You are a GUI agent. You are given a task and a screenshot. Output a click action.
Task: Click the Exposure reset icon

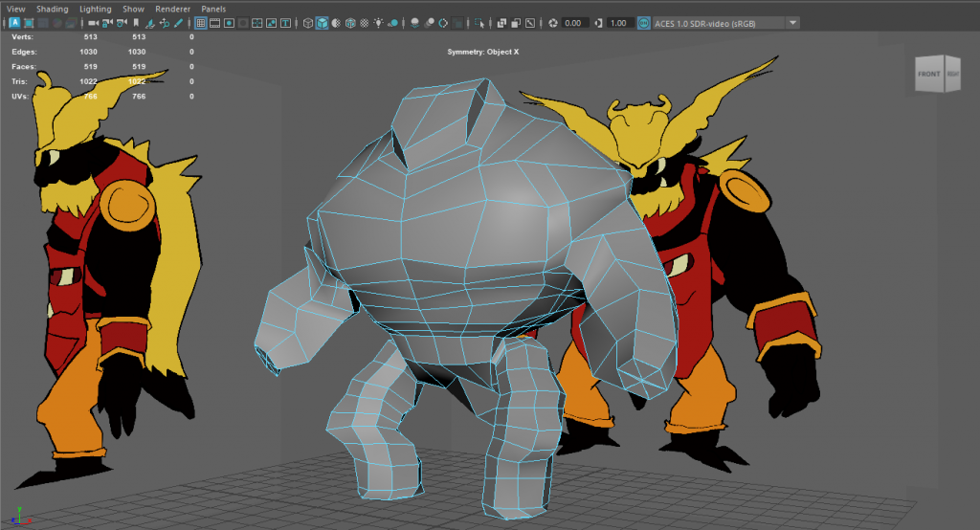(553, 23)
